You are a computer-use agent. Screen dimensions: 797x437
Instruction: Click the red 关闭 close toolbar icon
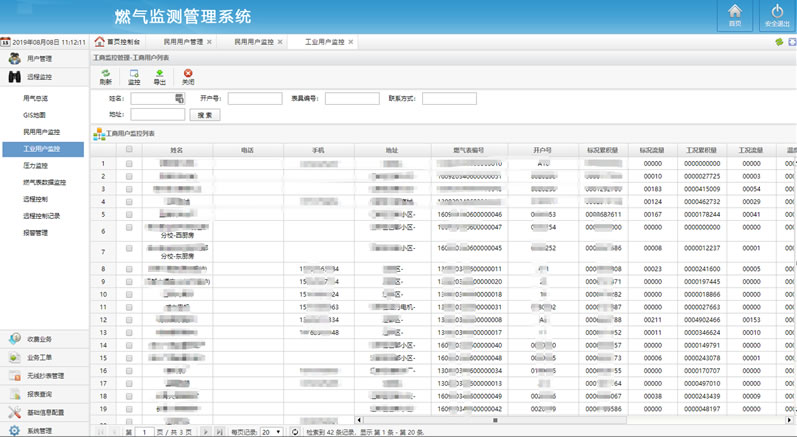click(188, 73)
